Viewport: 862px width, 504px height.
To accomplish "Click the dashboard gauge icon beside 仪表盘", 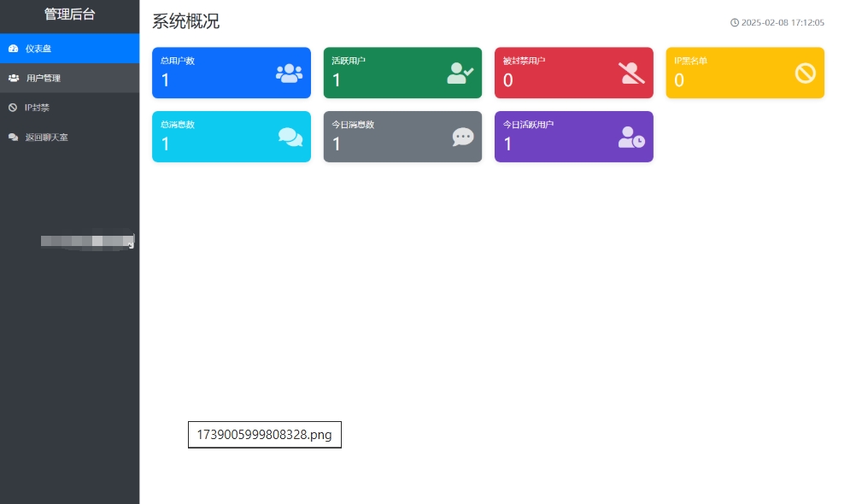I will [13, 49].
